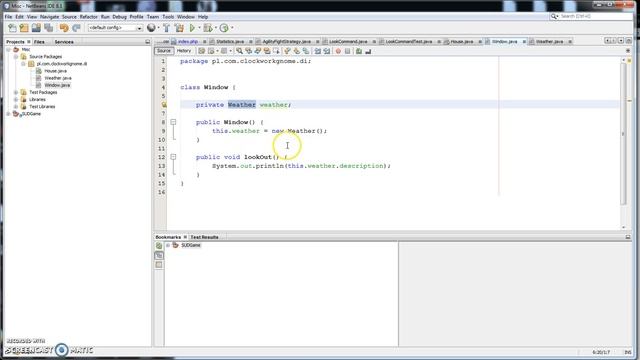Collapse the Misc project node
The width and height of the screenshot is (640, 360).
[8, 49]
